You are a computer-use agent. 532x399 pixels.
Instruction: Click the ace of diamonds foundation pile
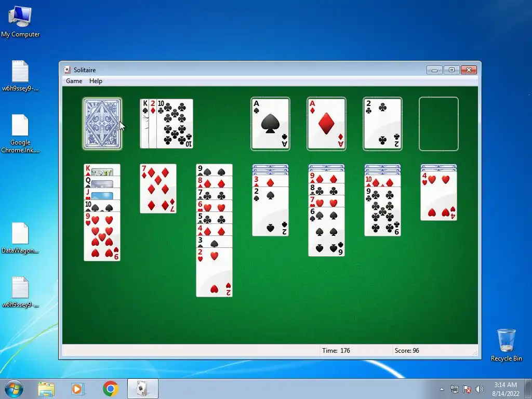[x=326, y=124]
